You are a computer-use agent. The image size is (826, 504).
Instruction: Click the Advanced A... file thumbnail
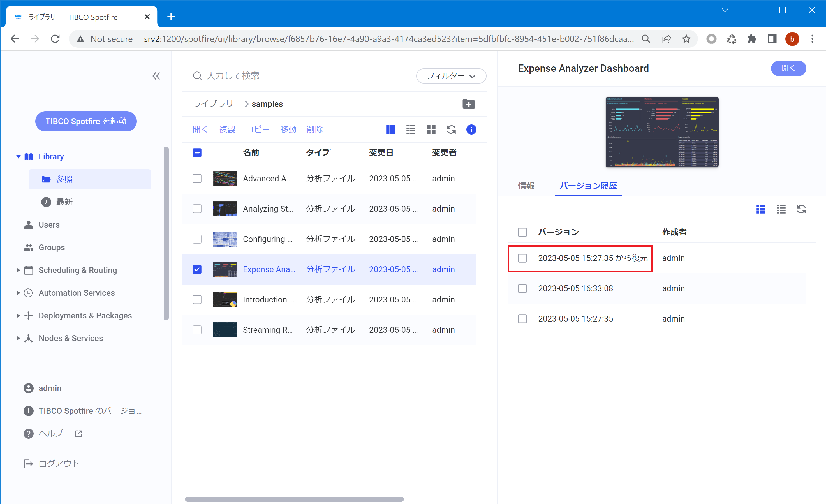(225, 178)
